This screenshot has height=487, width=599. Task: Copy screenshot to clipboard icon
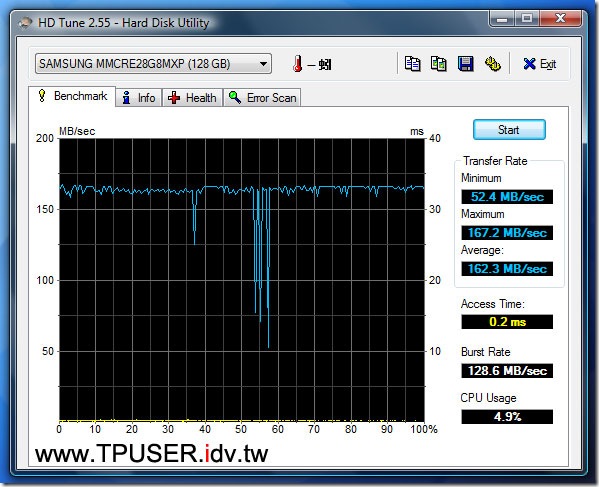coord(439,63)
